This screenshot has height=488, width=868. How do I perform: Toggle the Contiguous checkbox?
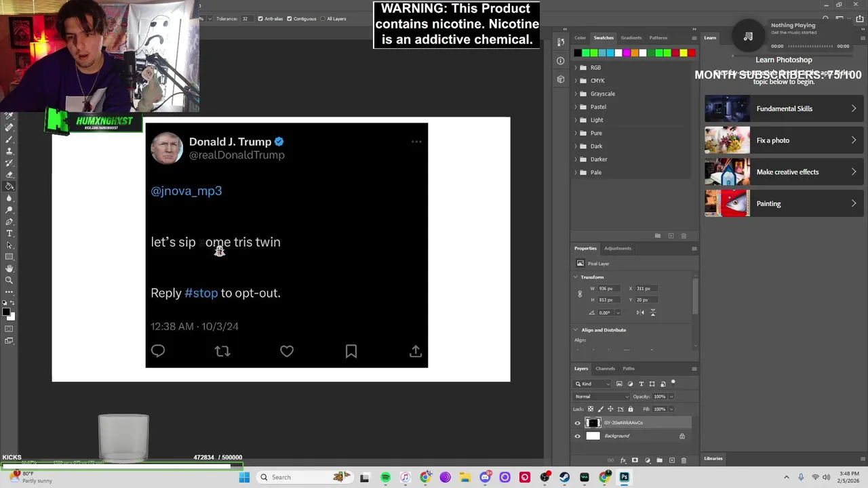(x=290, y=18)
